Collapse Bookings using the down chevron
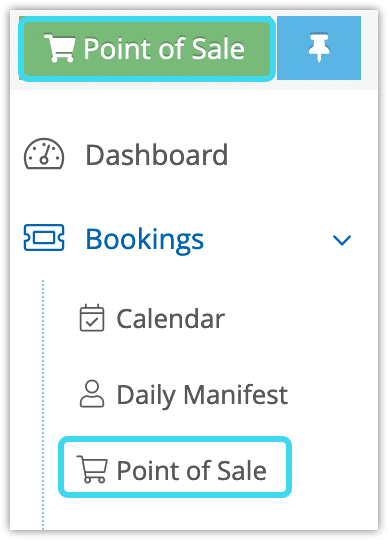388x540 pixels. (342, 240)
